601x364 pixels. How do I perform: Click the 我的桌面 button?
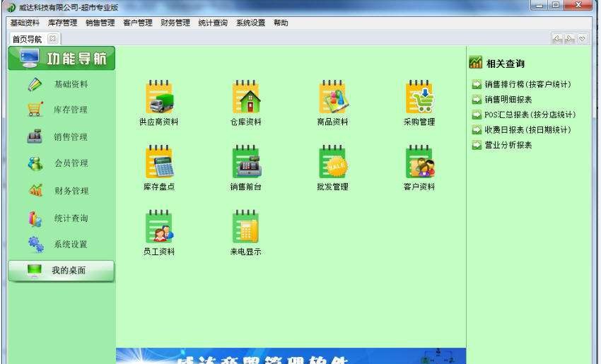click(x=62, y=271)
